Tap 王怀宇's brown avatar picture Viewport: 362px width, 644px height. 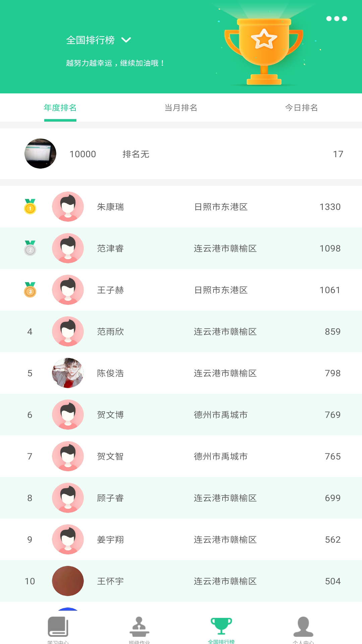coord(68,581)
